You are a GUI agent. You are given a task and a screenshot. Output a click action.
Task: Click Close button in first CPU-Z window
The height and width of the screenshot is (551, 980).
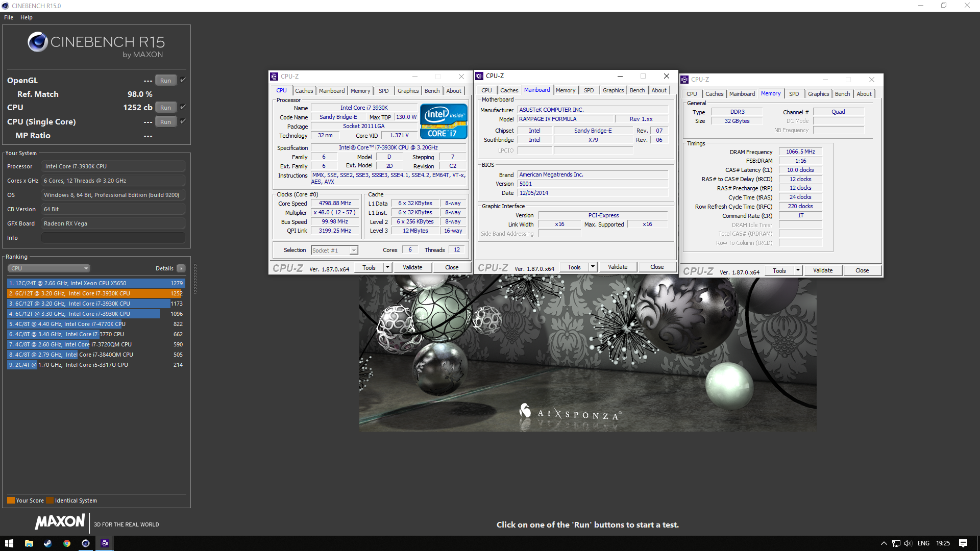(x=452, y=267)
